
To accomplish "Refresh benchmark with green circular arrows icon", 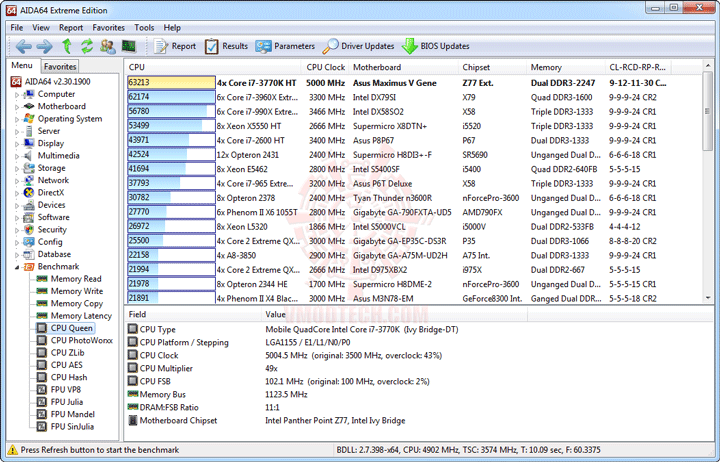I will 87,46.
